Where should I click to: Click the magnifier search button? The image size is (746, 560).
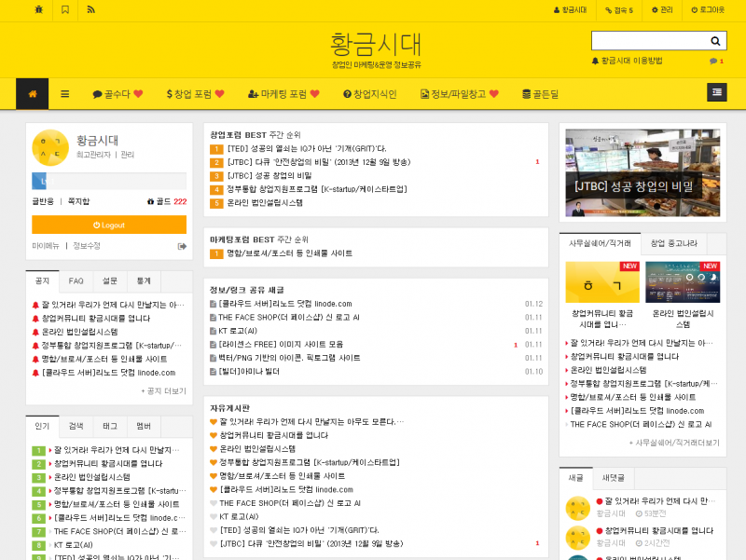click(x=715, y=41)
